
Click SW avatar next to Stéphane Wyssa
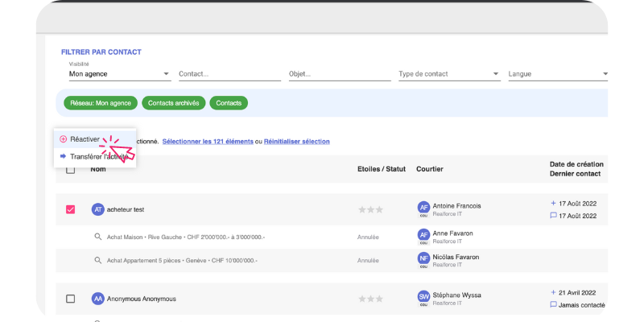coord(424,296)
